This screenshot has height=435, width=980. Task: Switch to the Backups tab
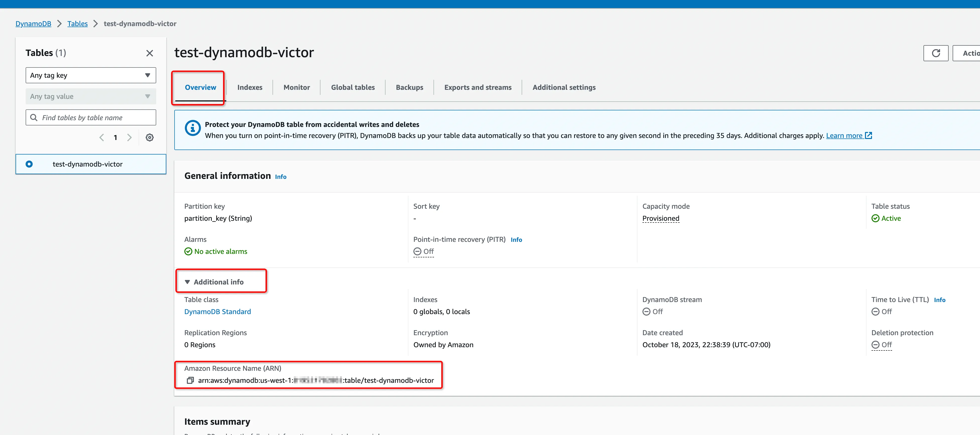[x=409, y=87]
